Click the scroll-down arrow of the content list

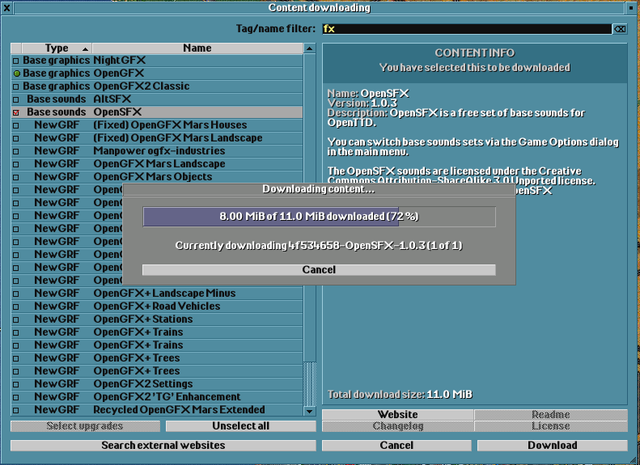point(309,411)
